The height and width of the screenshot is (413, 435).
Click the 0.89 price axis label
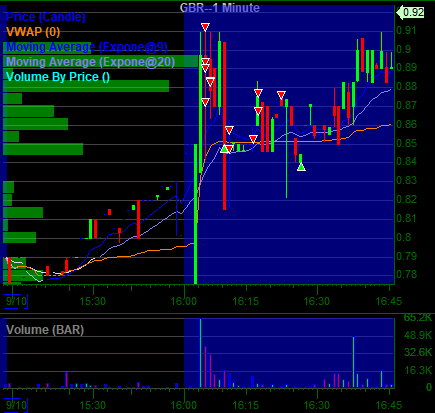406,67
